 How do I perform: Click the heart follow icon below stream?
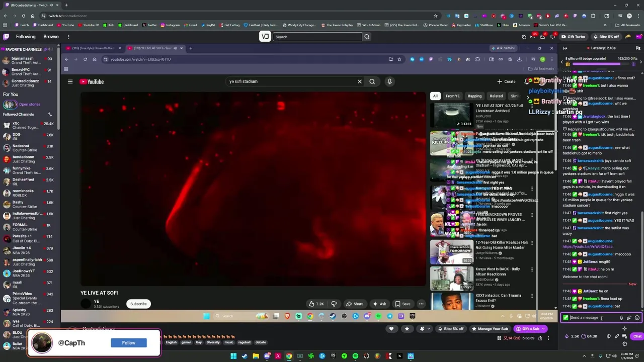391,329
